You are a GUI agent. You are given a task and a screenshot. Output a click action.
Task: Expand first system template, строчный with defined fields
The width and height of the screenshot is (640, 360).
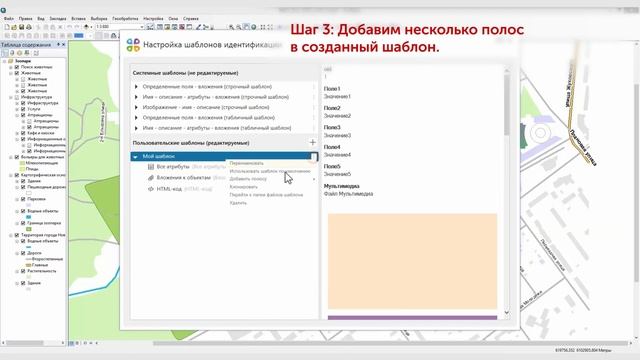136,87
